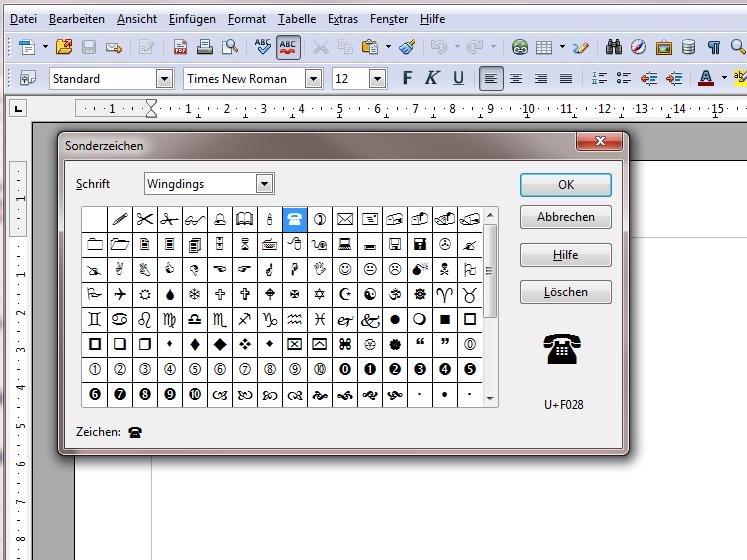Click the print icon in the toolbar
The image size is (747, 560).
point(205,47)
